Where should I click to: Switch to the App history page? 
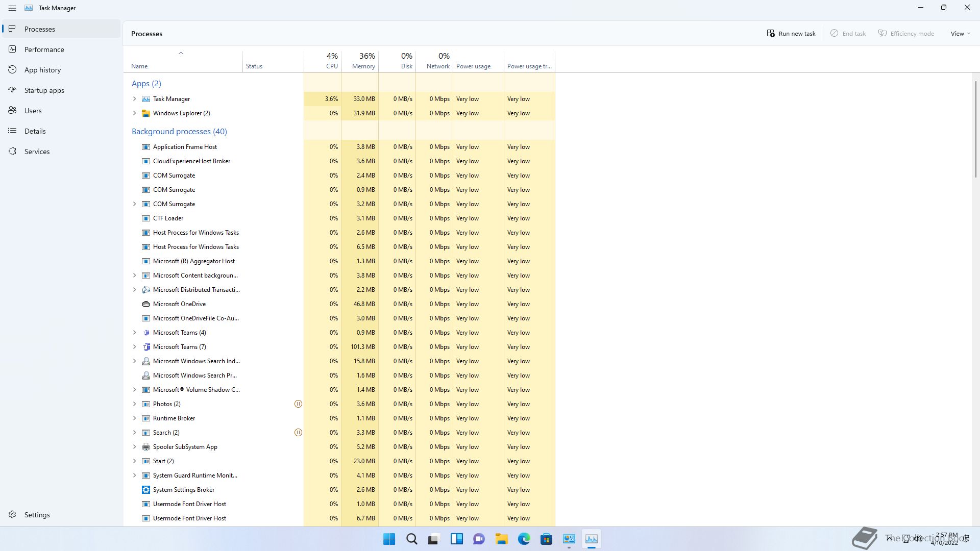61,70
